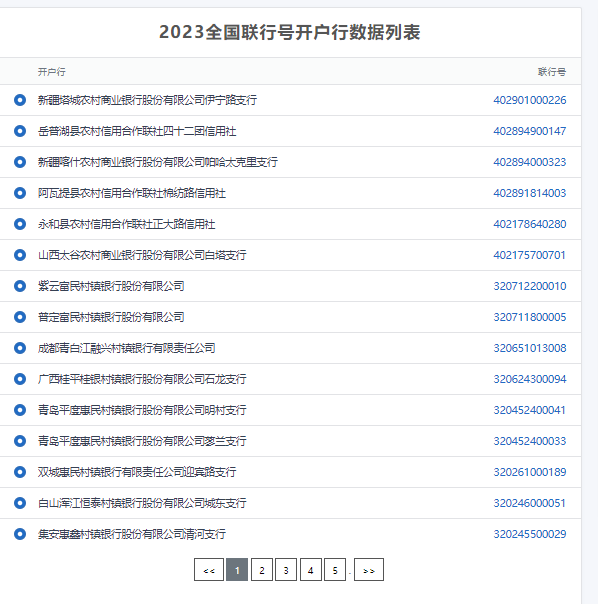Image resolution: width=598 pixels, height=604 pixels.
Task: Navigate to page 5
Action: pos(335,570)
